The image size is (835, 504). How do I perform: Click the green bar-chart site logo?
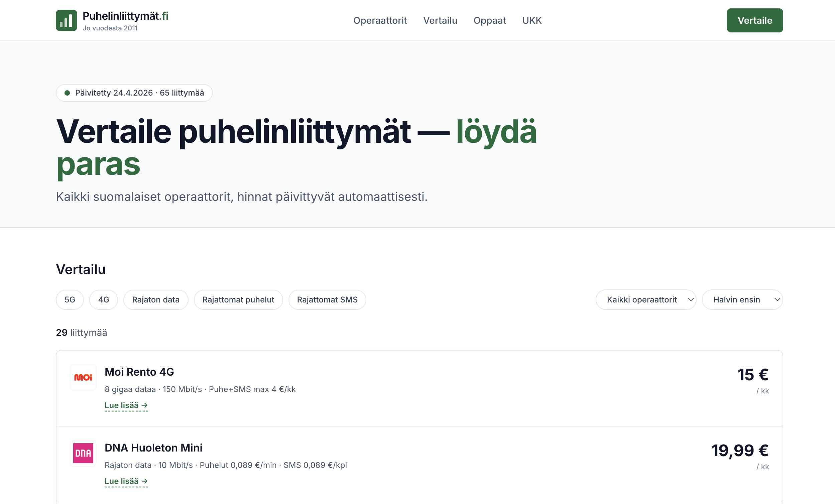67,20
